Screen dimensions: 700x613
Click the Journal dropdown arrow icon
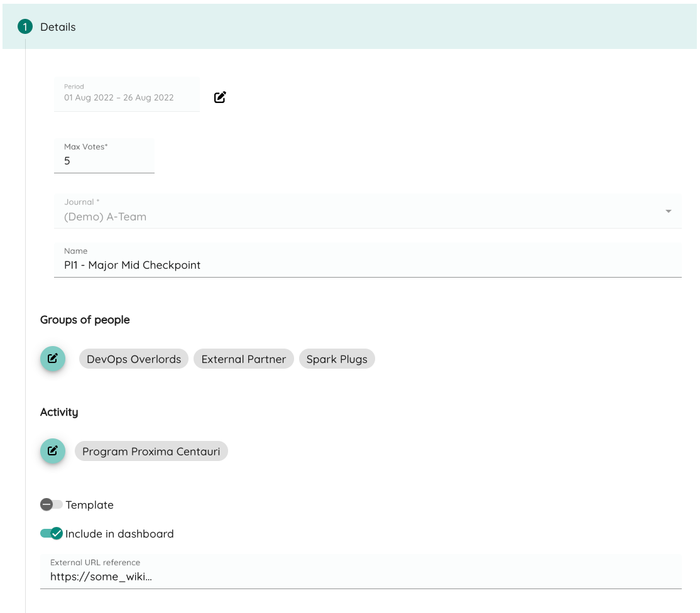coord(669,211)
